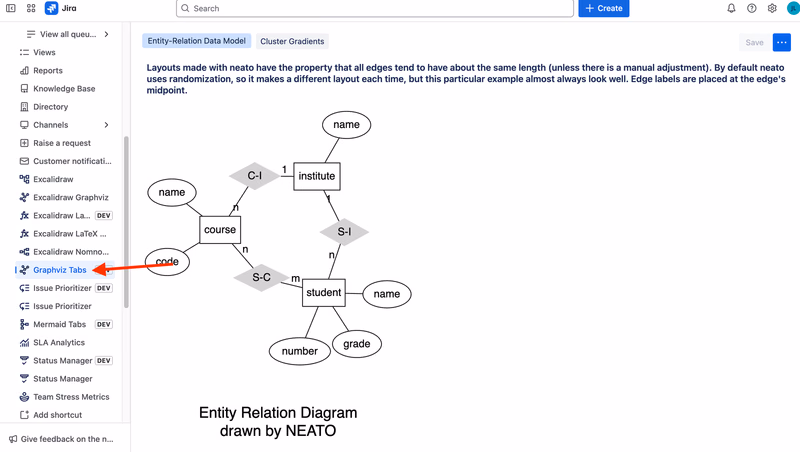Viewport: 800px width, 452px height.
Task: Click the Team Stress Metrics icon
Action: [x=24, y=397]
